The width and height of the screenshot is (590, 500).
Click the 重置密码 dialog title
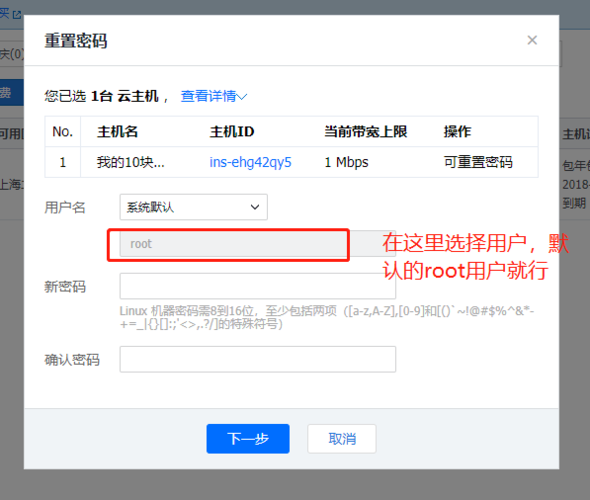pyautogui.click(x=76, y=41)
